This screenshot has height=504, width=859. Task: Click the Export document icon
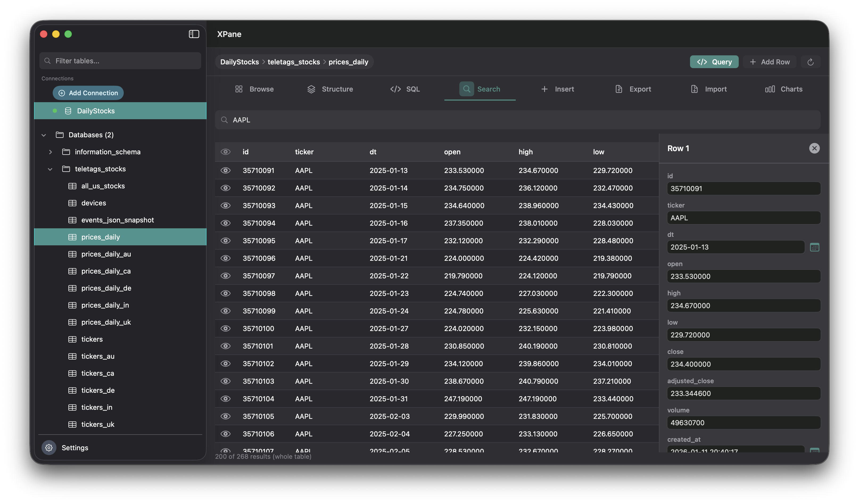[618, 89]
